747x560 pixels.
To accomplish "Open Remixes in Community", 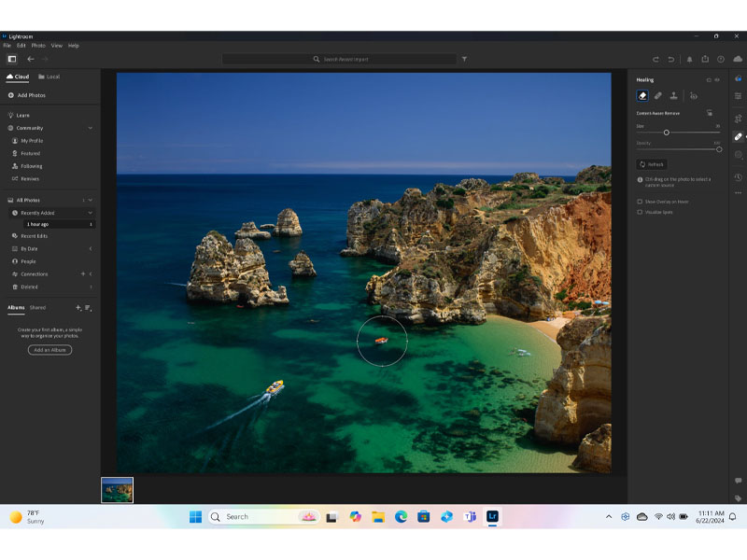I will (x=26, y=178).
